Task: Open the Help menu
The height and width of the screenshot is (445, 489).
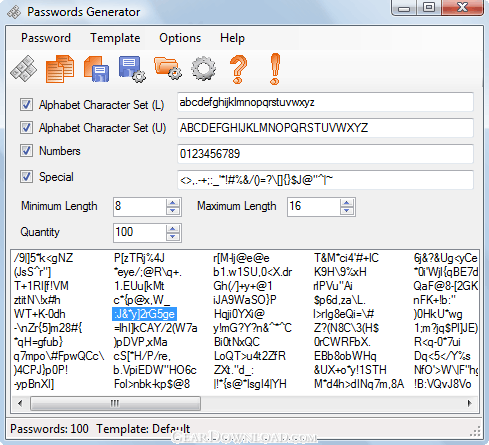Action: 232,38
